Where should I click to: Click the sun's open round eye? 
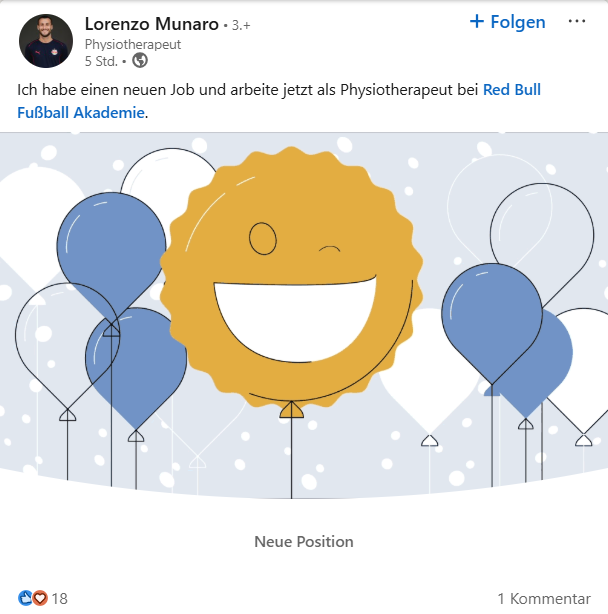pos(263,238)
